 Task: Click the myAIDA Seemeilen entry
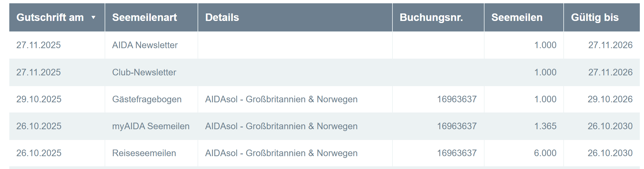[151, 126]
